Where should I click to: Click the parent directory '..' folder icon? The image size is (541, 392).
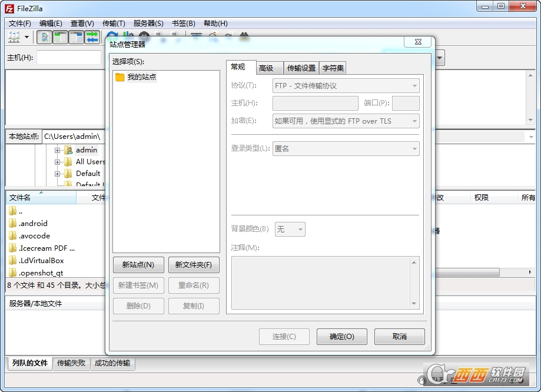tap(13, 211)
